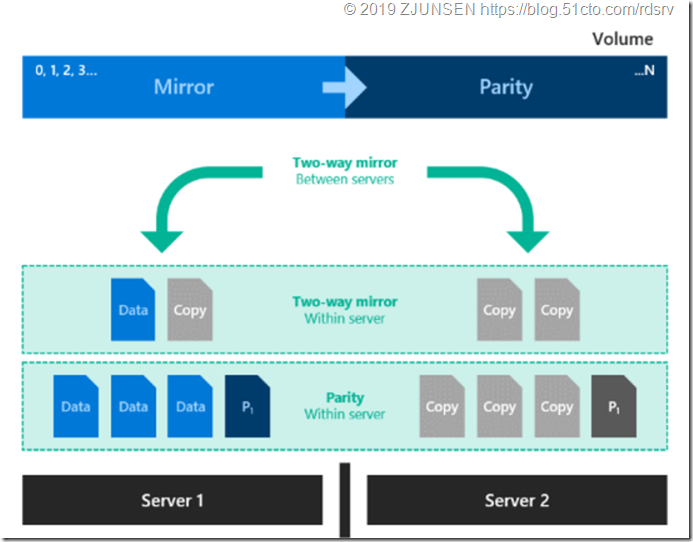
Task: Click the light blue arrow between Mirror and Parity
Action: 345,87
